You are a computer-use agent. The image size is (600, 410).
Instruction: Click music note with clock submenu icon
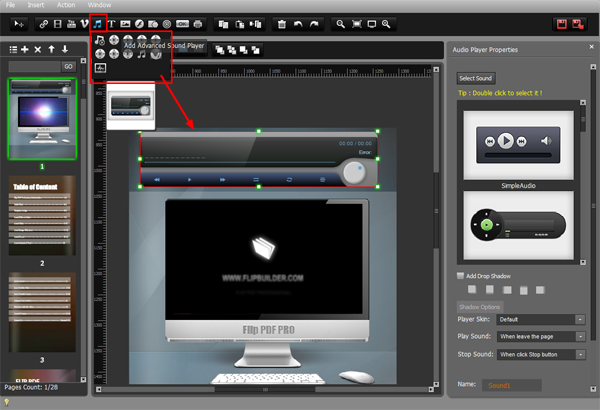(100, 40)
